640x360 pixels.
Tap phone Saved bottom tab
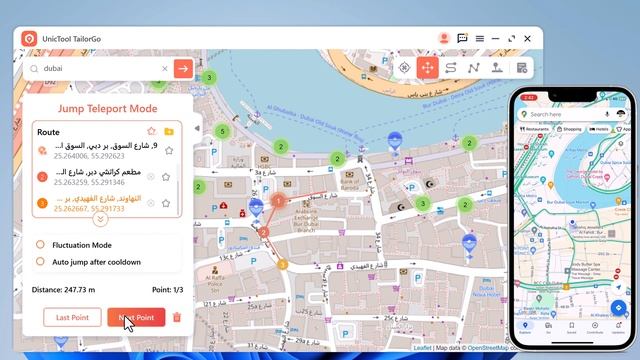[x=571, y=328]
